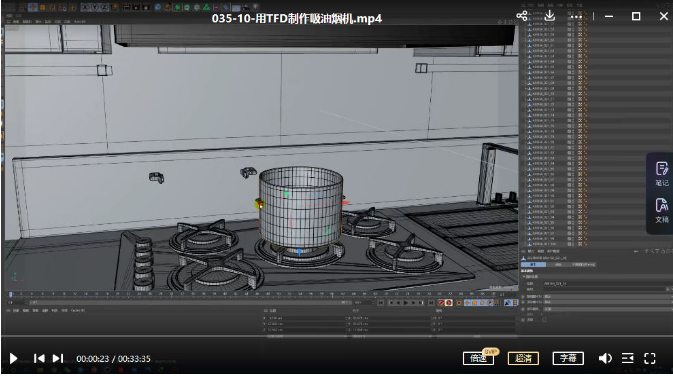Viewport: 673px width, 376px height.
Task: Share this video using the share icon
Action: tap(521, 16)
